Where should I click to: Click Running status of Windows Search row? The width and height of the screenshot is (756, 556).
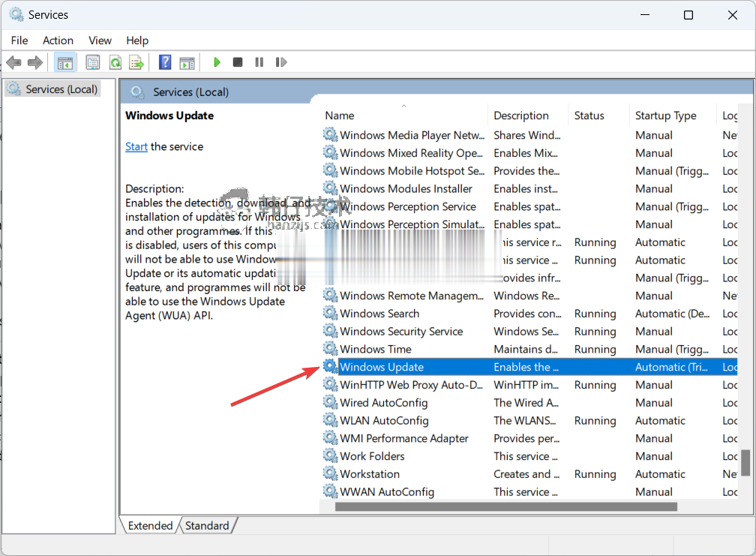595,314
